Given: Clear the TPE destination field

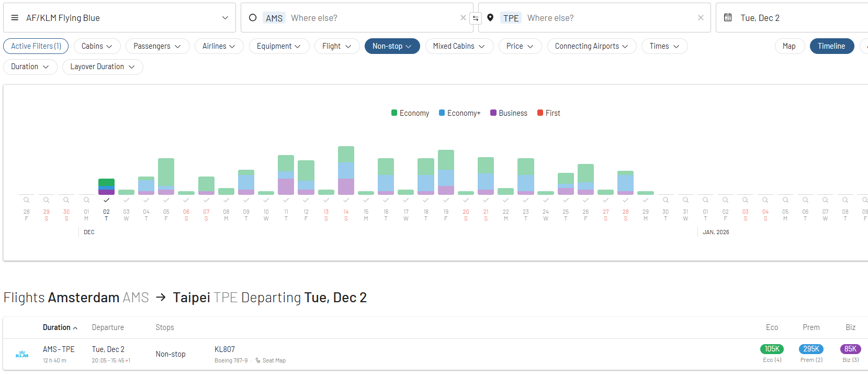Looking at the screenshot, I should (701, 18).
